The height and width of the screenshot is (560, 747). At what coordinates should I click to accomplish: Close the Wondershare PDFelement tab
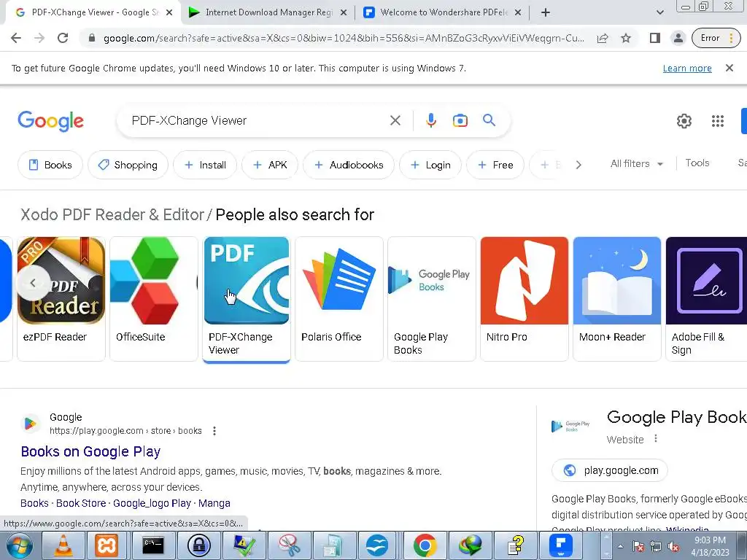coord(519,12)
